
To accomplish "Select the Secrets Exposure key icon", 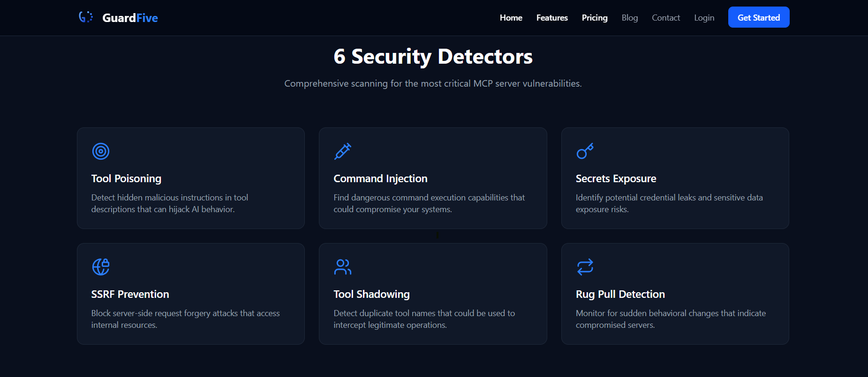I will 585,151.
